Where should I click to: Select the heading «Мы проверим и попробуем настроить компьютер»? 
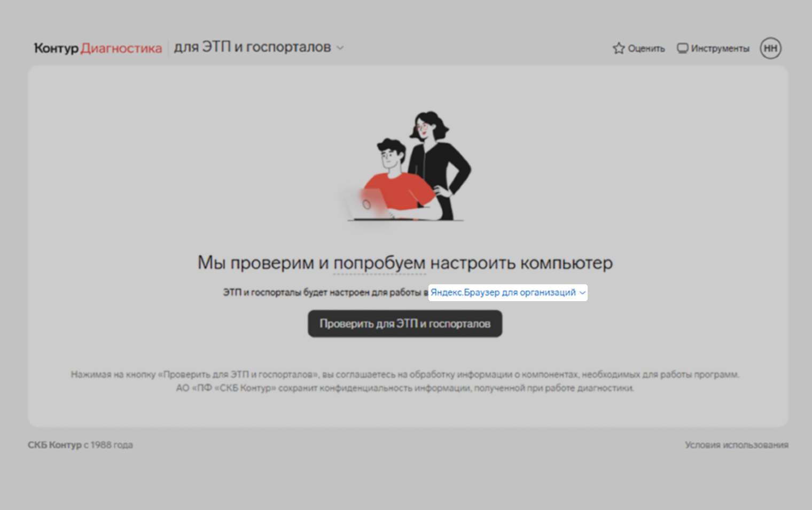(405, 263)
